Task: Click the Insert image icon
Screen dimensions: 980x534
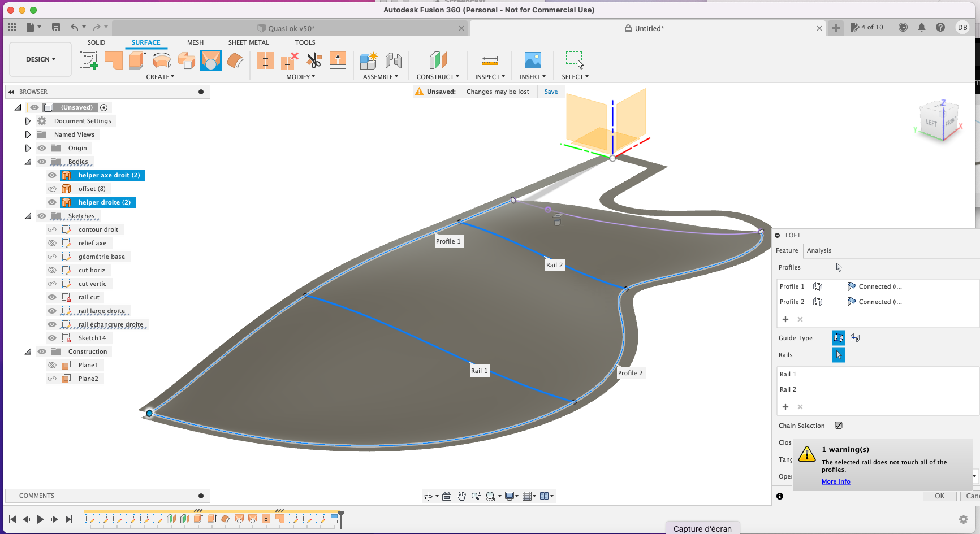Action: point(533,60)
